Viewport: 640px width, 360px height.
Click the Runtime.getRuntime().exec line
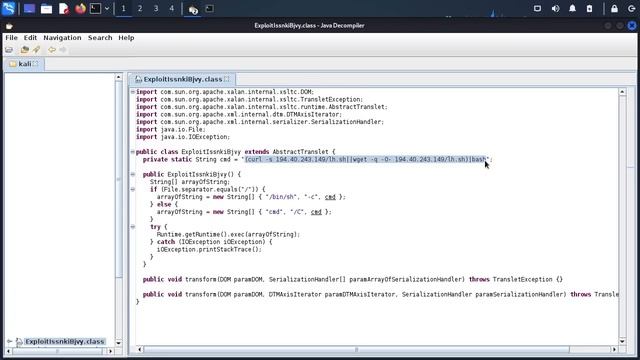[x=228, y=235]
